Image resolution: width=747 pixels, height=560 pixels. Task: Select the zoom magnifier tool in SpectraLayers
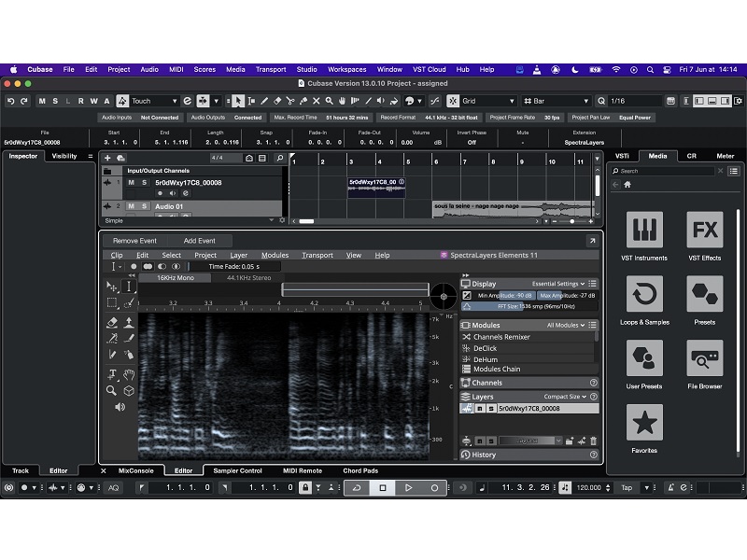[x=112, y=391]
